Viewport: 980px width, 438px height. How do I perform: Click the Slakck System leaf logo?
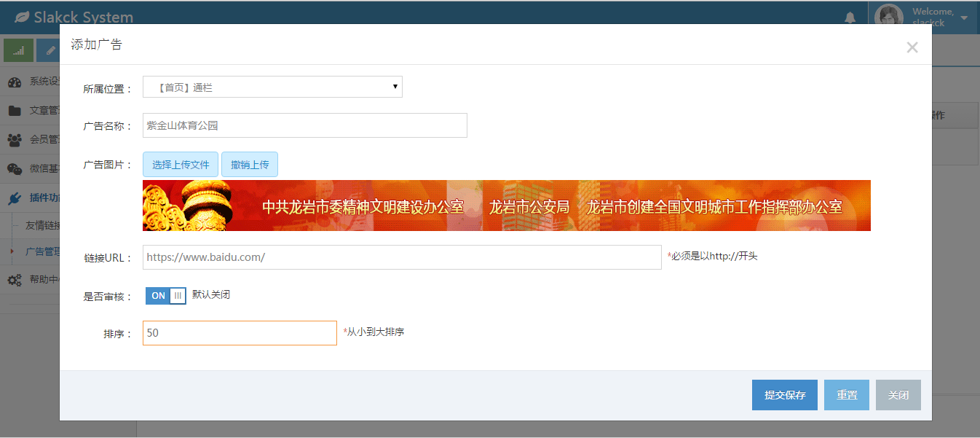[23, 17]
